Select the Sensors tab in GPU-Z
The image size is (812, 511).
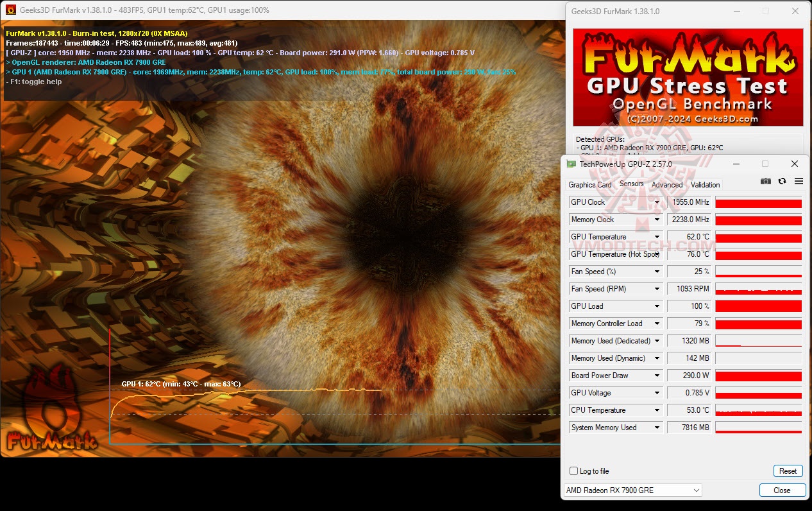(x=632, y=184)
